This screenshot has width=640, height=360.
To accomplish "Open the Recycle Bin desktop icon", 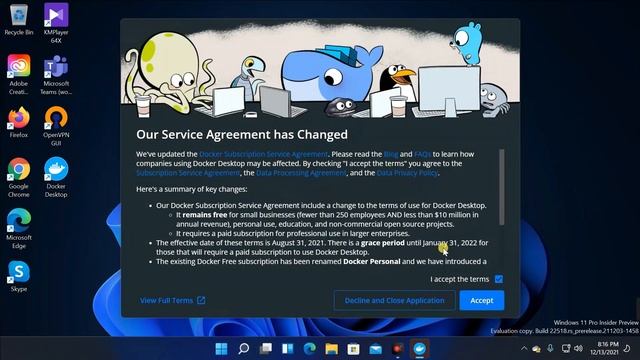I will (x=19, y=20).
